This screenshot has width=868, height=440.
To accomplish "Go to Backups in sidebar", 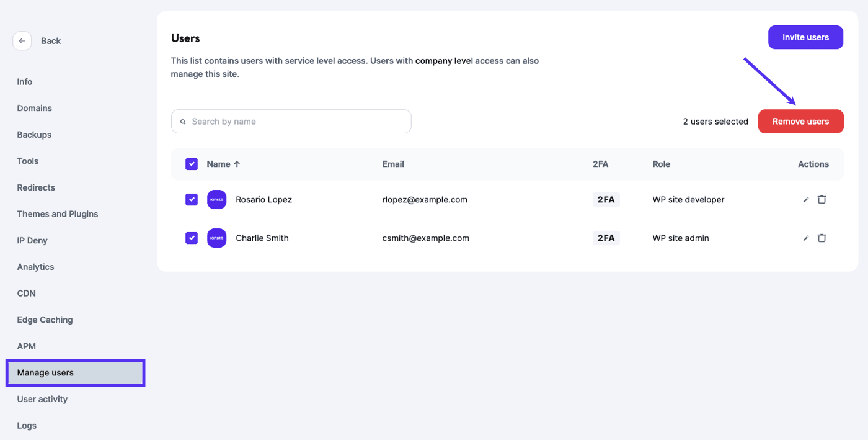I will (x=34, y=135).
